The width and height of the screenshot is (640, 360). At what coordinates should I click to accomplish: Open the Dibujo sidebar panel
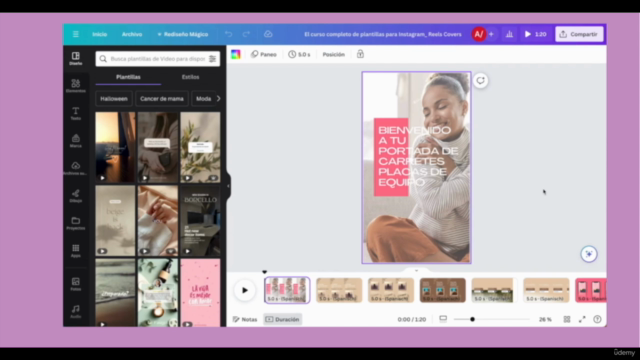(76, 196)
